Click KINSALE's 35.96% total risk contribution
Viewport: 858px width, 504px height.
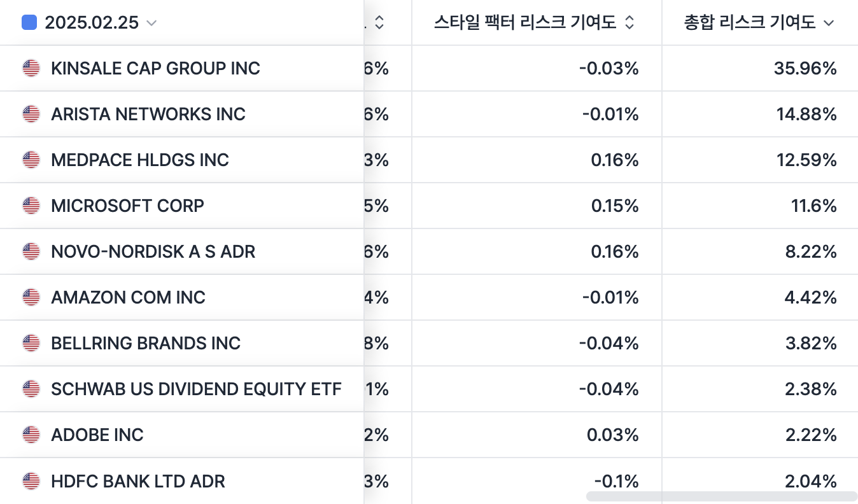[x=805, y=68]
